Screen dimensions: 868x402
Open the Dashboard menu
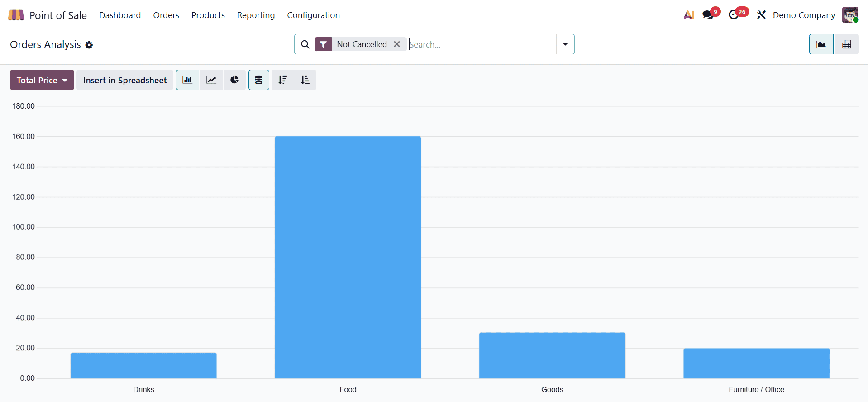(120, 15)
